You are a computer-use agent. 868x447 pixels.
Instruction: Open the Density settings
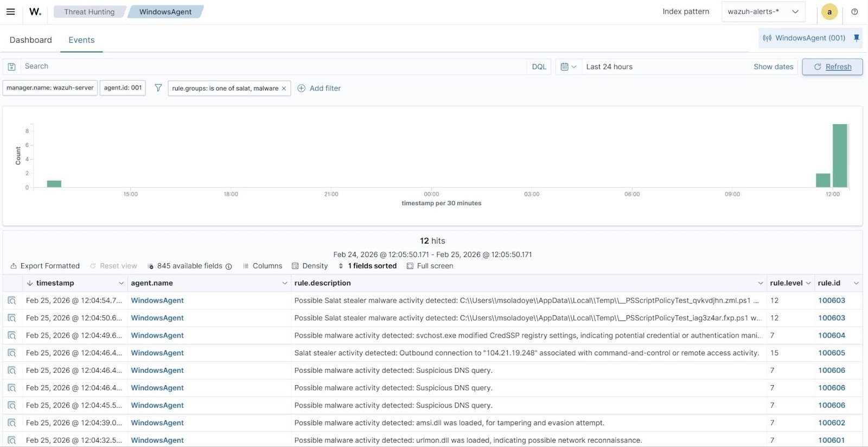[x=310, y=266]
